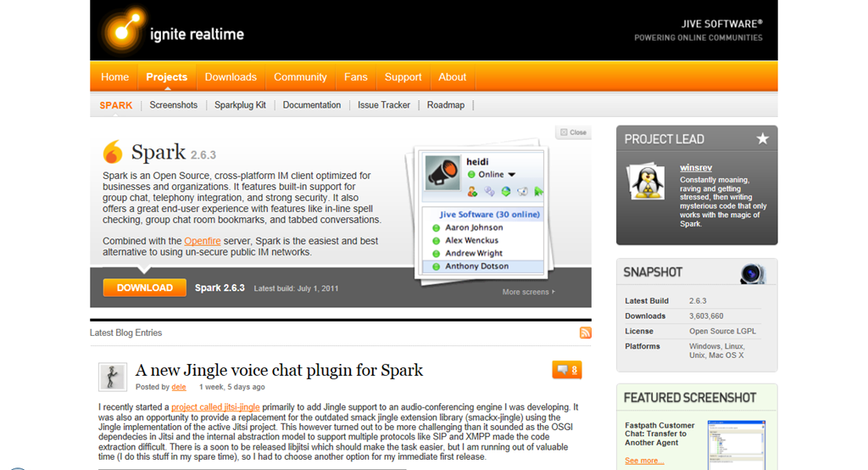
Task: Click the Downloads count 3,603,660
Action: (706, 316)
